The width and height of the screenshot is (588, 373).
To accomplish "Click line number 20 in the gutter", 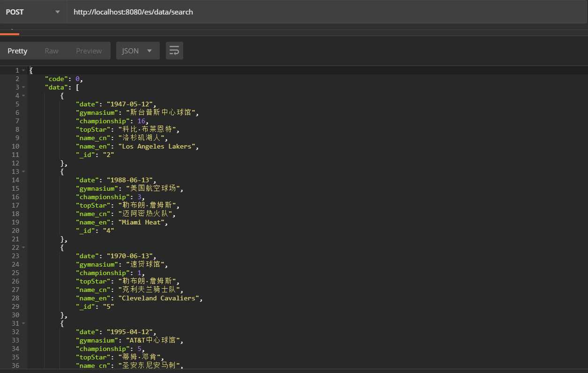I will (15, 231).
